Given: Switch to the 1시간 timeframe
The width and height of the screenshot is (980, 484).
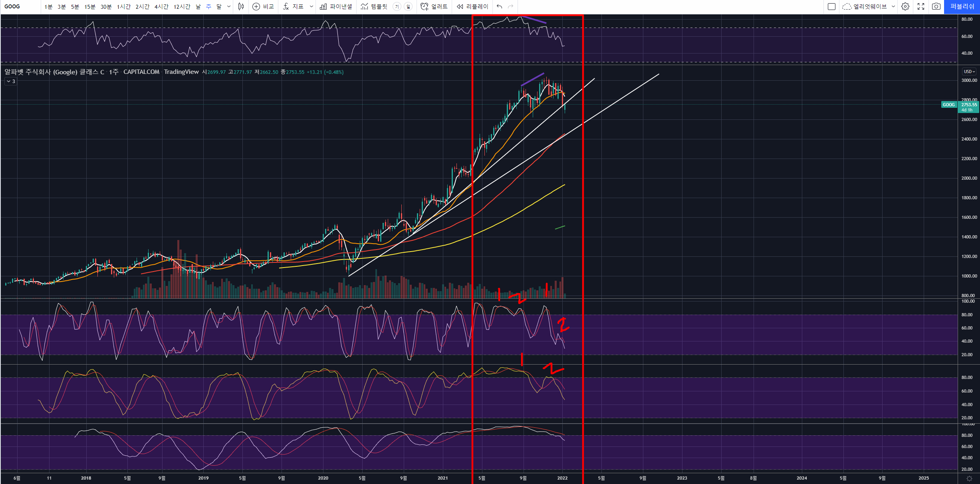Looking at the screenshot, I should (x=123, y=6).
